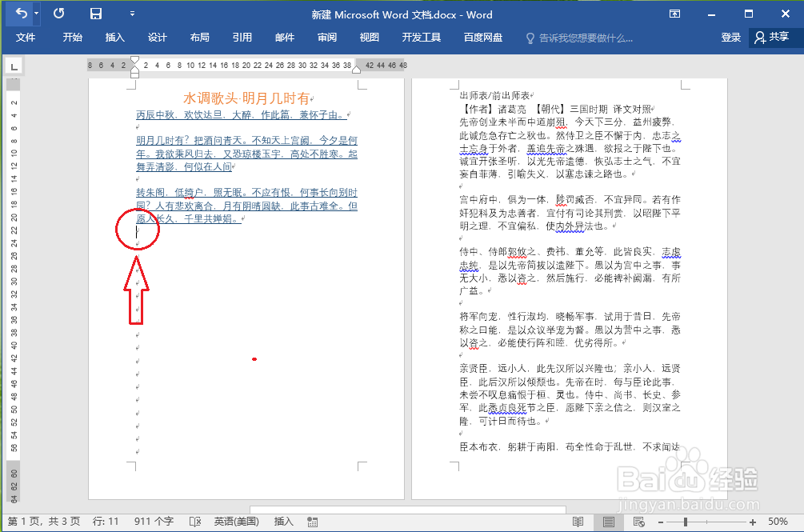Open the 审阅 ribbon tab
This screenshot has height=532, width=804.
coord(326,37)
